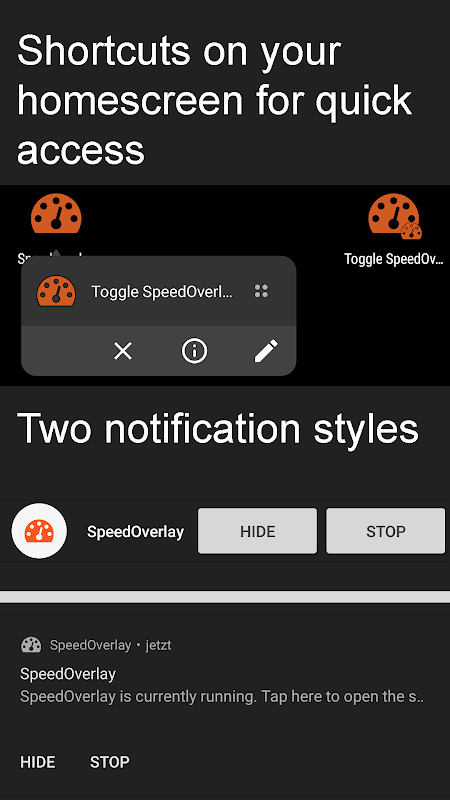Click the 'Shortcuts on your homescreen' heading

[x=214, y=99]
